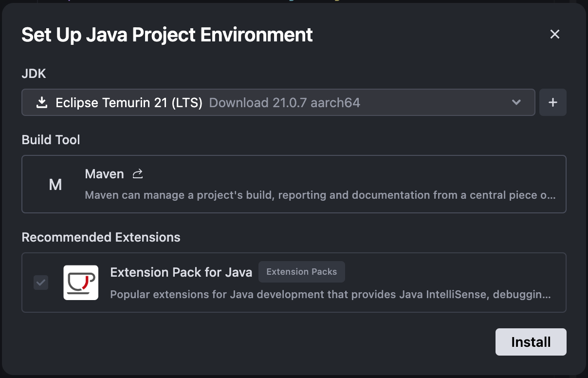
Task: Click the plus button beside JDK dropdown
Action: [553, 102]
